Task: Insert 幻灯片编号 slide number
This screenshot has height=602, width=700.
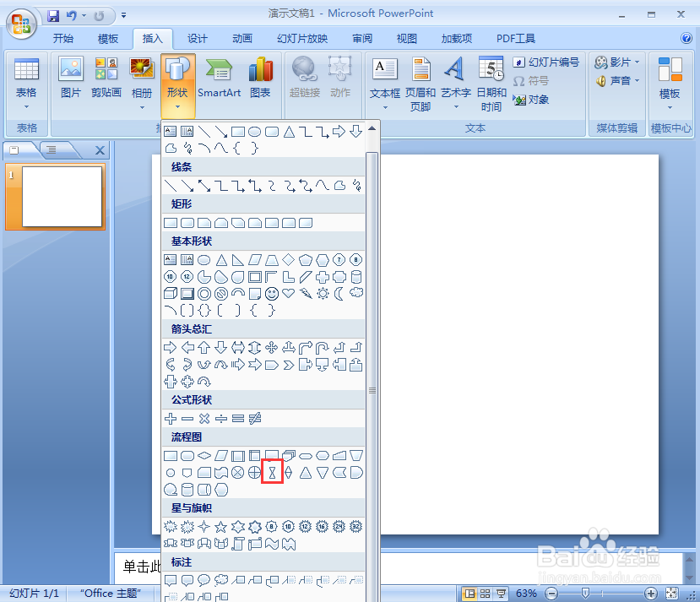Action: pyautogui.click(x=545, y=62)
